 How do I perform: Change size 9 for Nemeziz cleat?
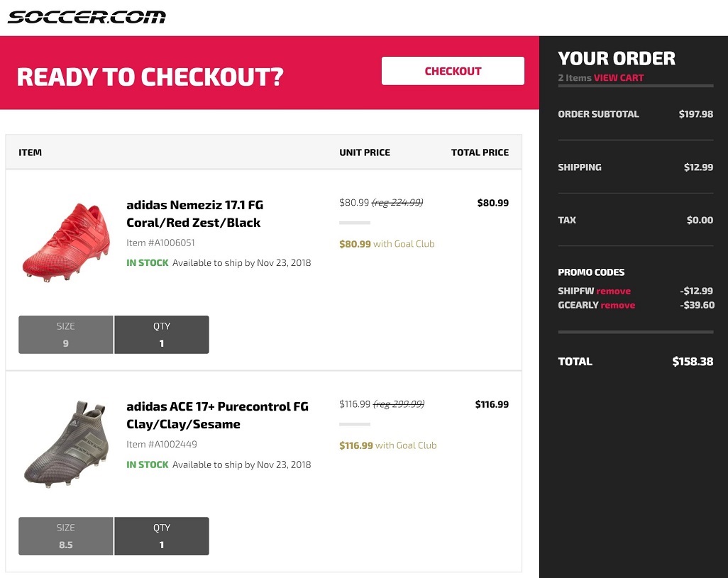(x=66, y=335)
